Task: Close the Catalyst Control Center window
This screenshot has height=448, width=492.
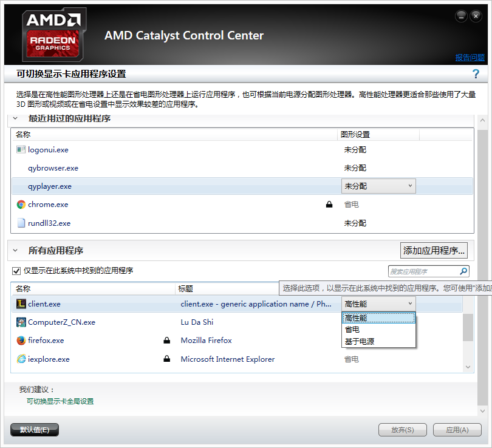Action: (476, 16)
